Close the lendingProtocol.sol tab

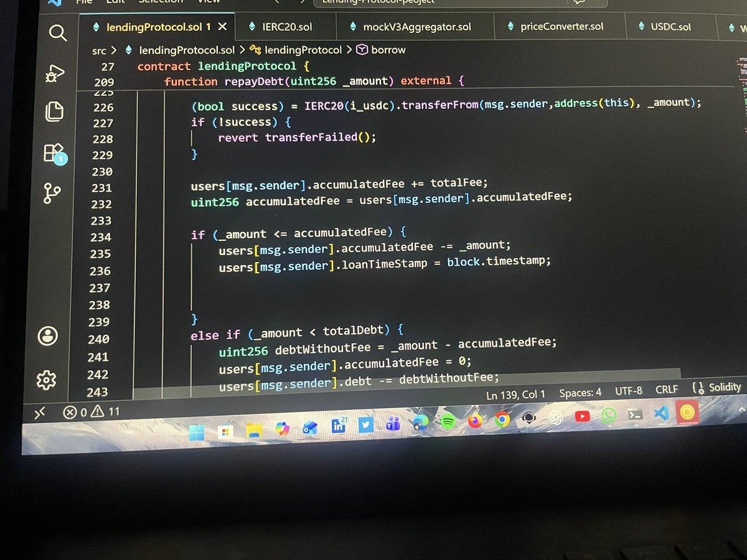point(222,27)
